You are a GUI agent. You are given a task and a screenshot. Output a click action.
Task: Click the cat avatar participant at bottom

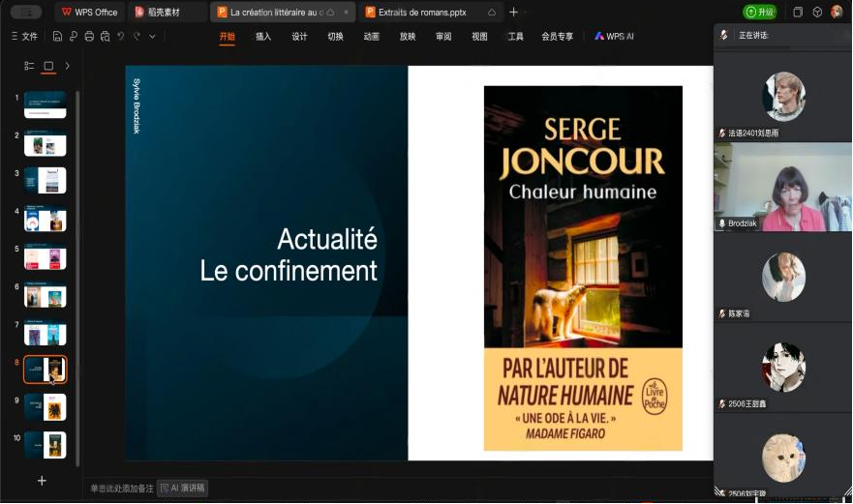[x=783, y=458]
